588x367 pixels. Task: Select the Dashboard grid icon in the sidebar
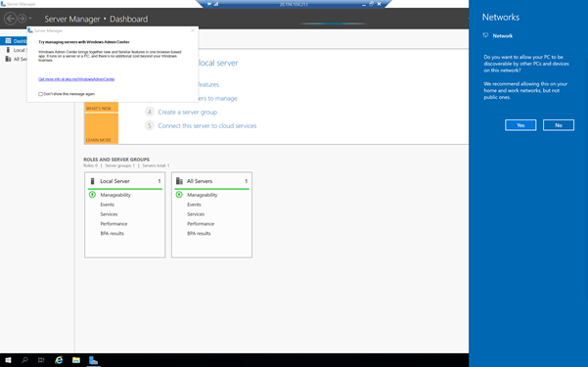click(x=8, y=40)
